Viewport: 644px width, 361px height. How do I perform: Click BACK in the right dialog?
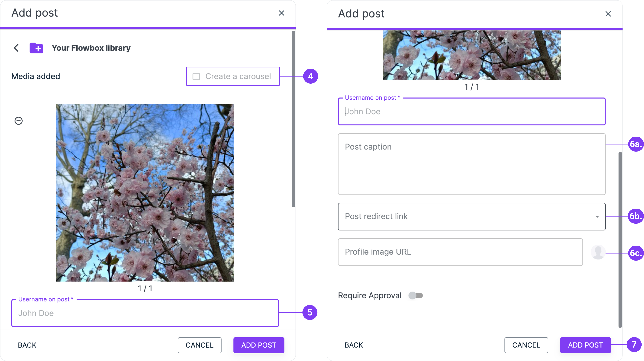(x=354, y=345)
